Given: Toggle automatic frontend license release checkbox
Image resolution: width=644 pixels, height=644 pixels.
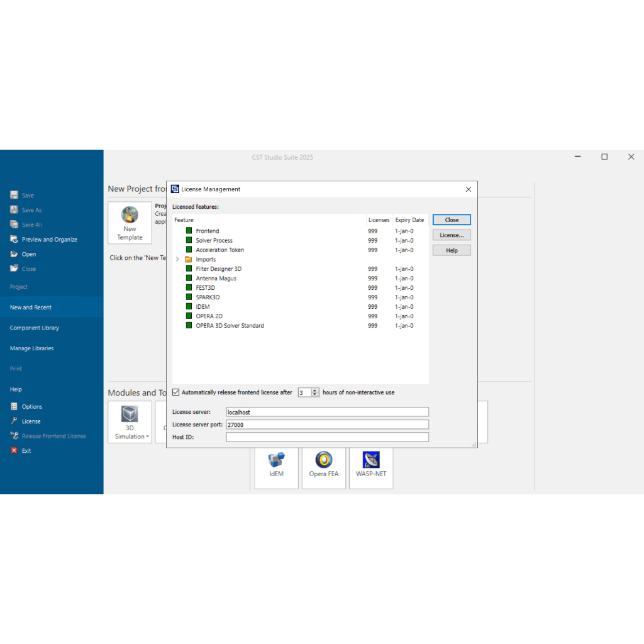Looking at the screenshot, I should 176,392.
